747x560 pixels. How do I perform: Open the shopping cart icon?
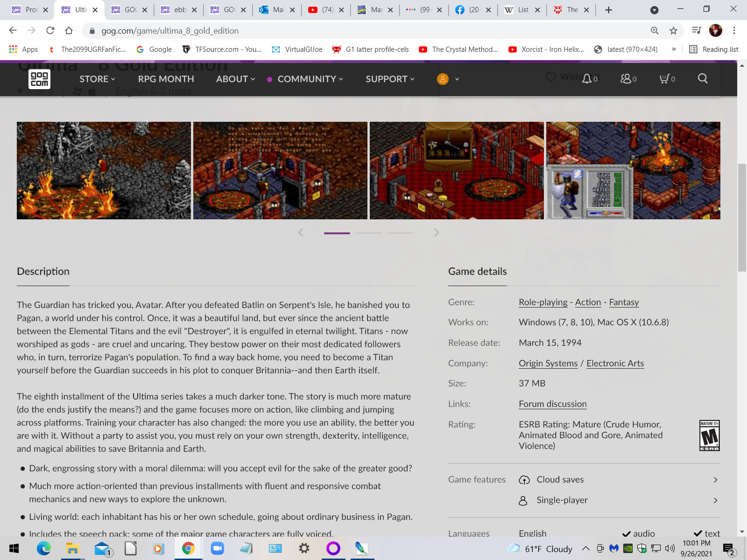pos(664,79)
